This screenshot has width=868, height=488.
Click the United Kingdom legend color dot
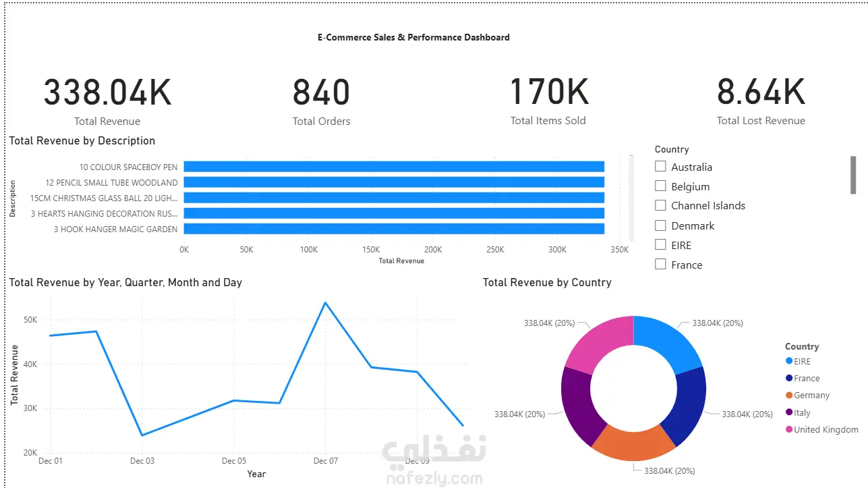pos(789,429)
